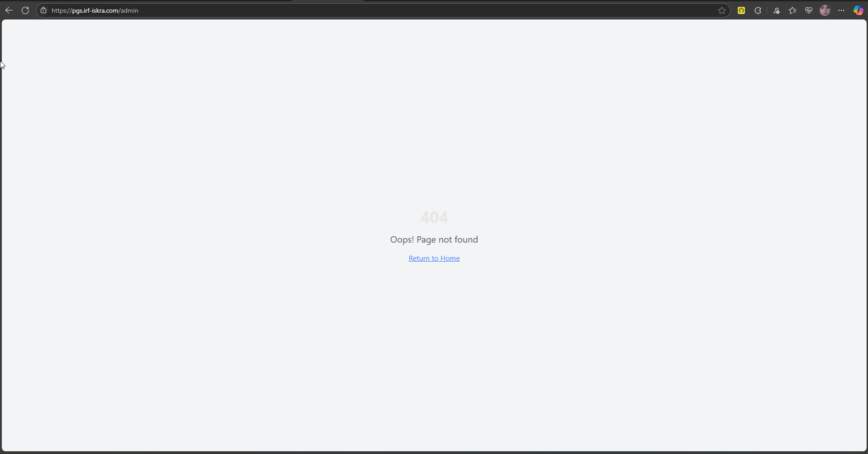Click the 'Oops! Page not found' message
The width and height of the screenshot is (868, 454).
(434, 239)
